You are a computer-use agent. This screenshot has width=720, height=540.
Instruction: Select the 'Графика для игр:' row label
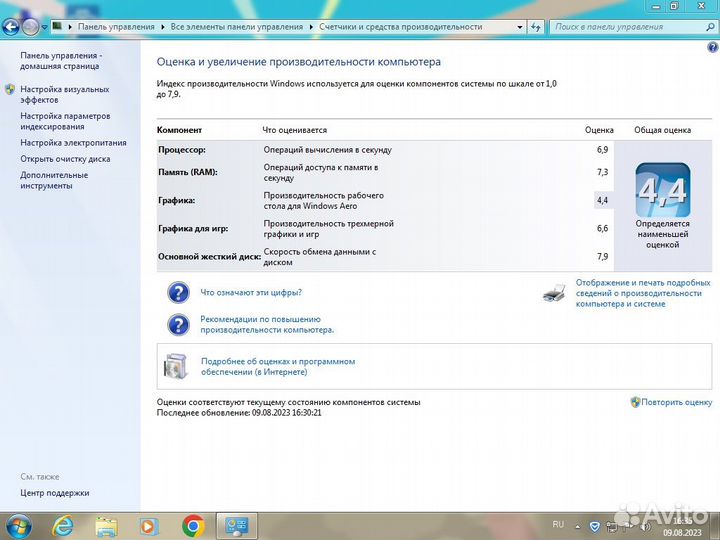pos(193,228)
